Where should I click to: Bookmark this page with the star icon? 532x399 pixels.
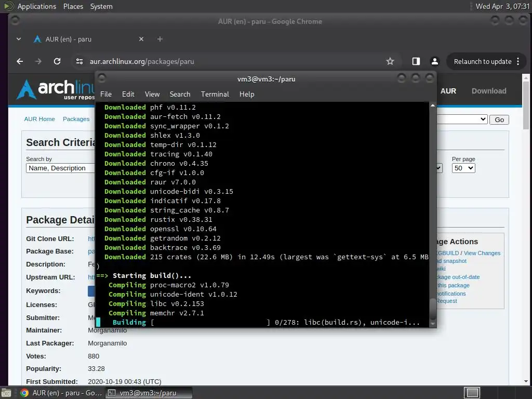[390, 61]
